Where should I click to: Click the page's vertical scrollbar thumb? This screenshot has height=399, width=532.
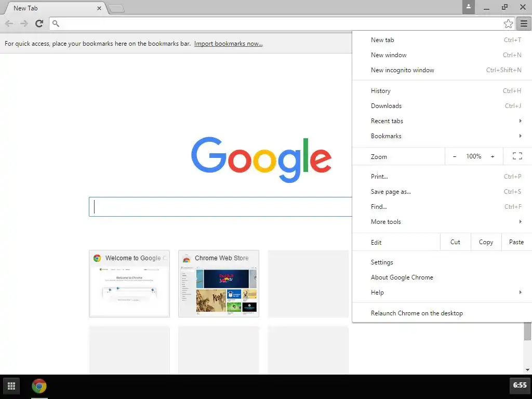click(x=527, y=331)
